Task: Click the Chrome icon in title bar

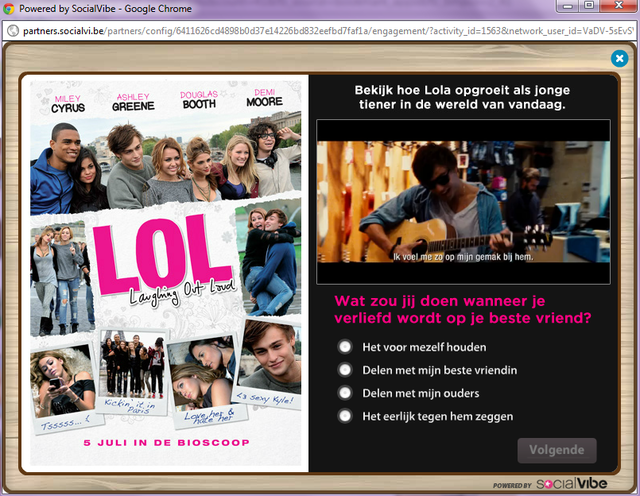Action: coord(9,9)
